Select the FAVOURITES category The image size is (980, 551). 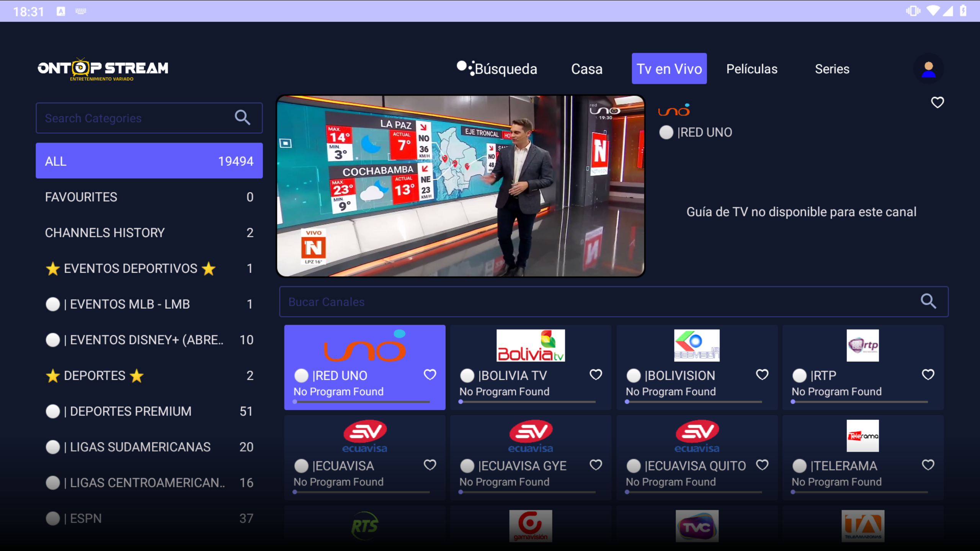[149, 197]
